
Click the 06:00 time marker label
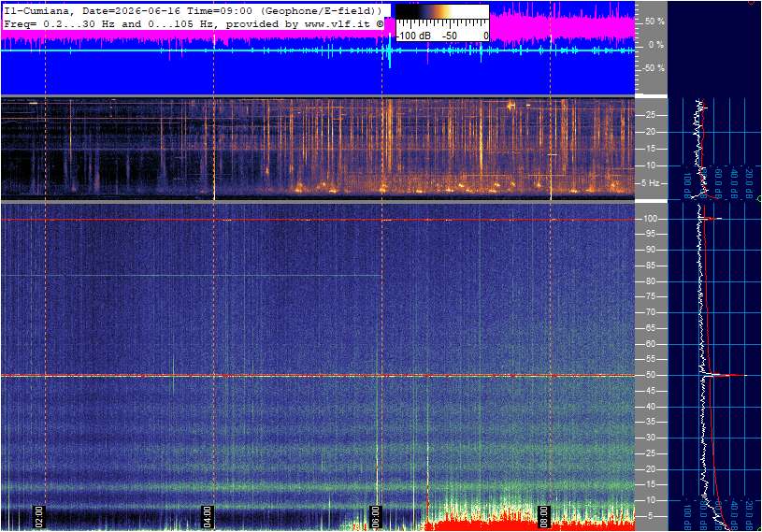(376, 516)
